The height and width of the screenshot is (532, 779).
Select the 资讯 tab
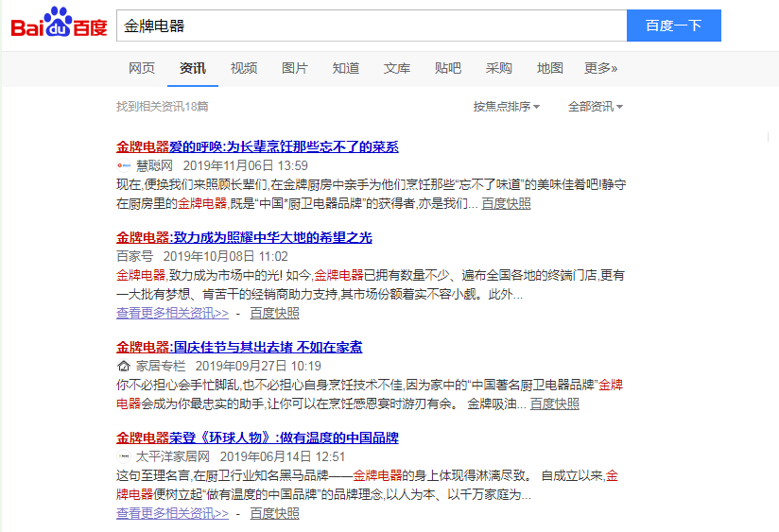[x=193, y=68]
